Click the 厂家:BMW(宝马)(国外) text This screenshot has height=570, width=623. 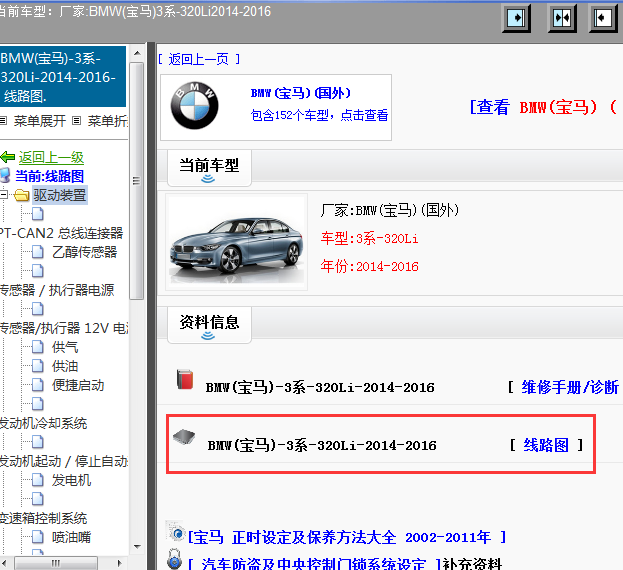(x=390, y=210)
